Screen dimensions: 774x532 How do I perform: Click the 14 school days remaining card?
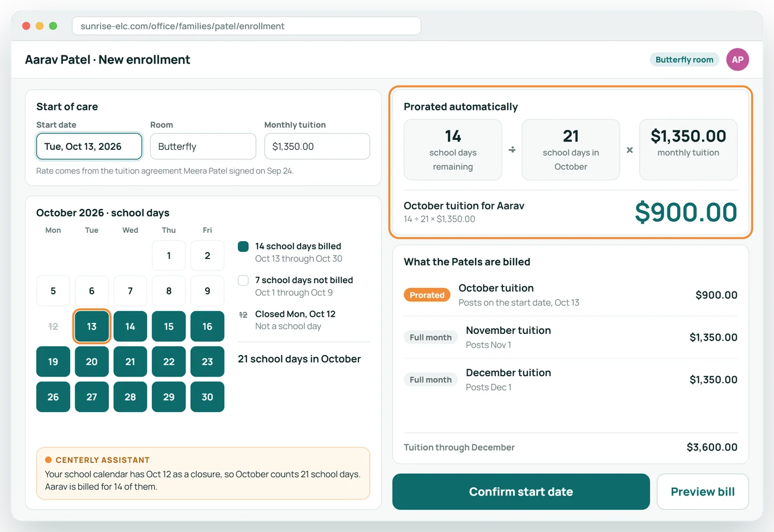pyautogui.click(x=453, y=149)
